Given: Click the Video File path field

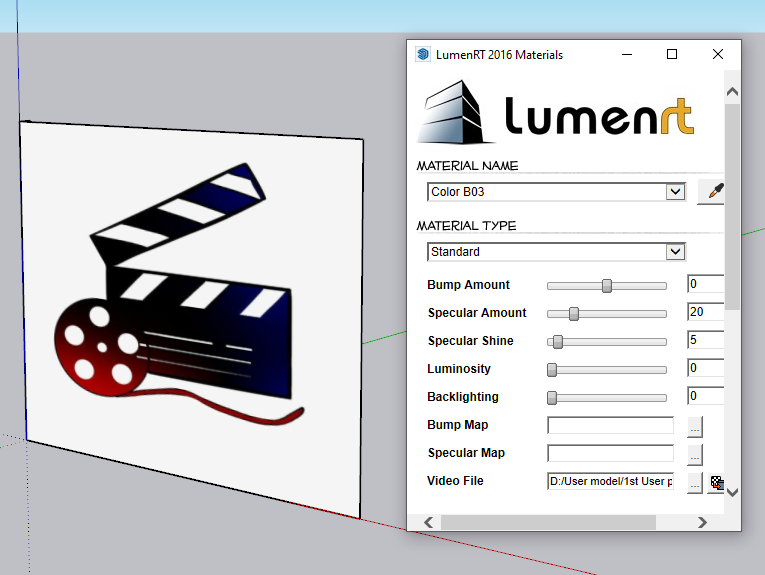Looking at the screenshot, I should click(610, 482).
